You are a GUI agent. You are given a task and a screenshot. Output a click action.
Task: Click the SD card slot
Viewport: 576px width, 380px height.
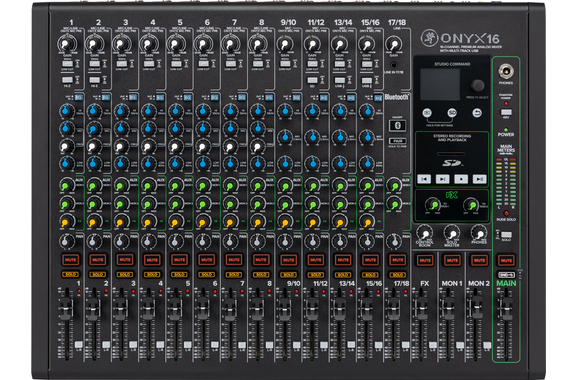click(451, 154)
